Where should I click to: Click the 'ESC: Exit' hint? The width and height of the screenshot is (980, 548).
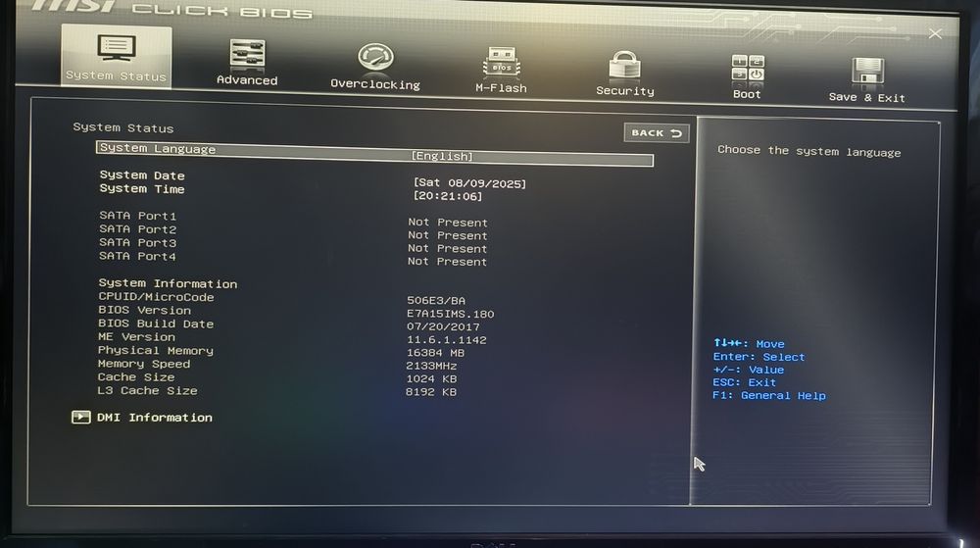point(745,382)
